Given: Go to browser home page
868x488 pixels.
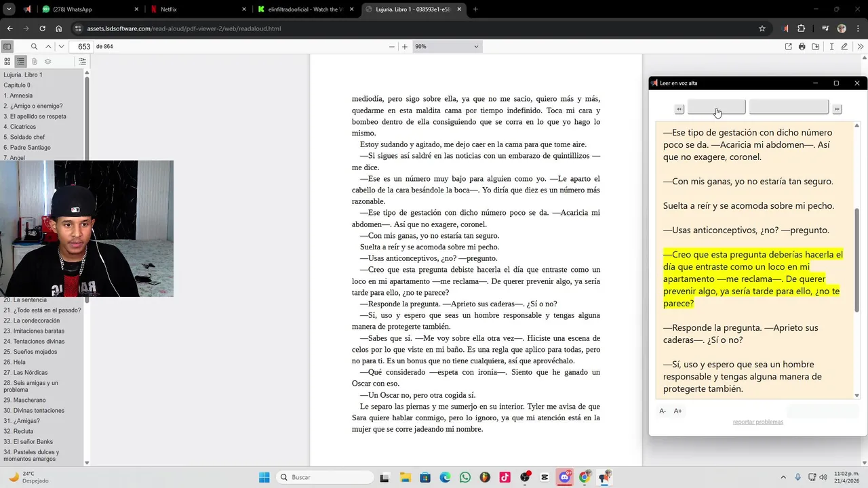Looking at the screenshot, I should click(x=59, y=28).
